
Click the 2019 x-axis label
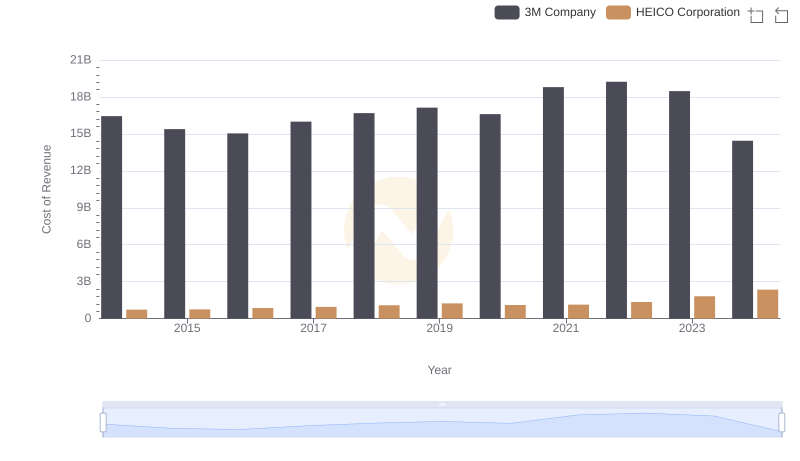pos(439,328)
